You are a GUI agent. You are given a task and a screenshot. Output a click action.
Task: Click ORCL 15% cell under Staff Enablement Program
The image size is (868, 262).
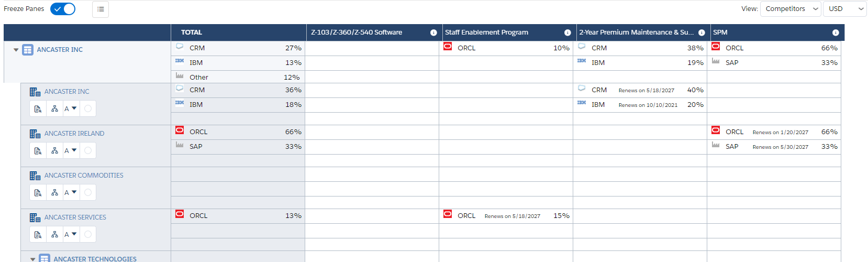tap(506, 216)
